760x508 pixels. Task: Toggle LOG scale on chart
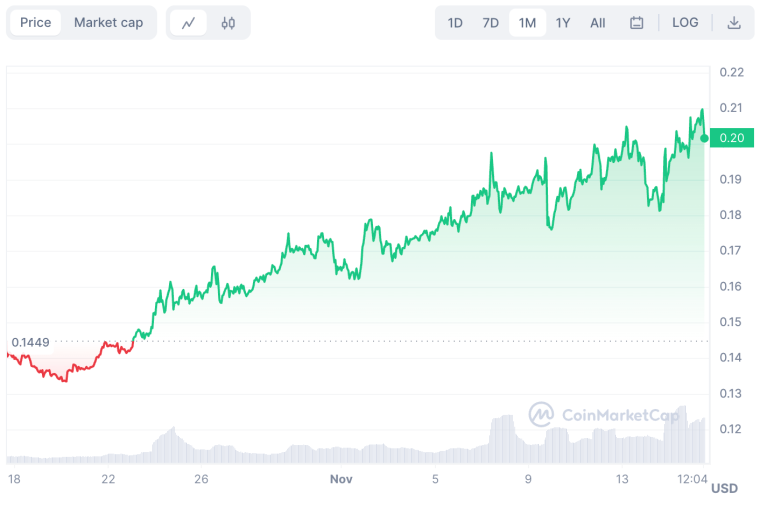(x=685, y=23)
